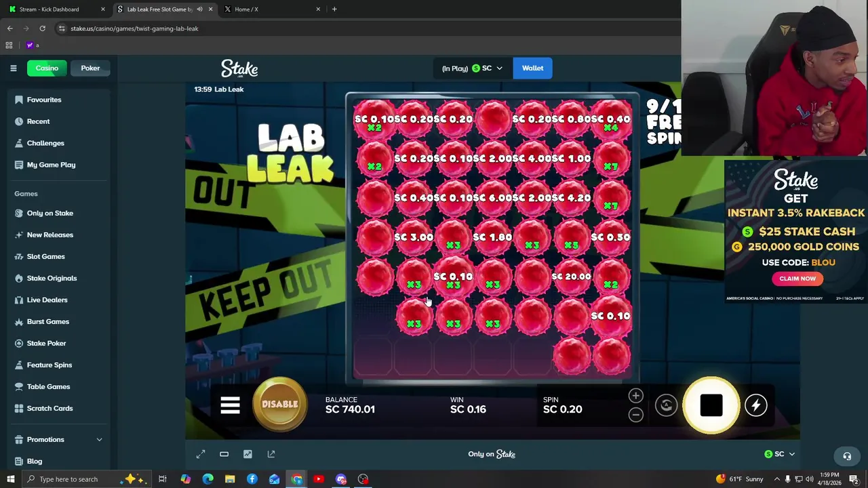Reload the page
The width and height of the screenshot is (868, 488).
[42, 28]
